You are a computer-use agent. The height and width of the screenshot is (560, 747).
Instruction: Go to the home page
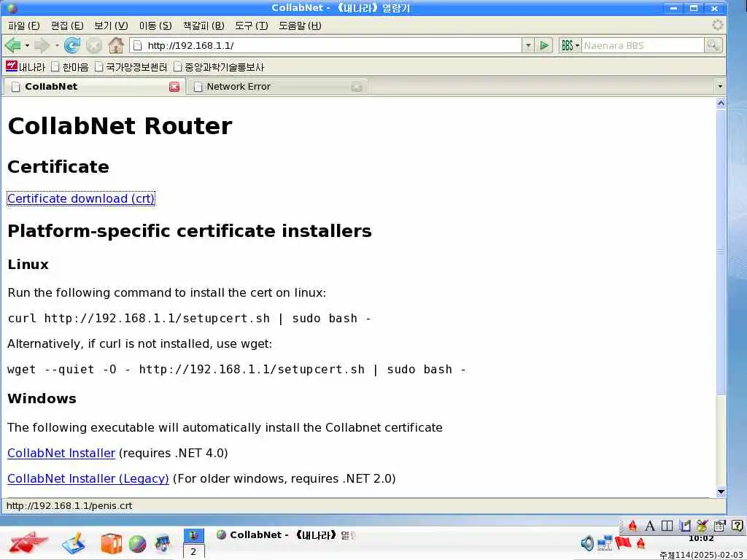pos(116,46)
